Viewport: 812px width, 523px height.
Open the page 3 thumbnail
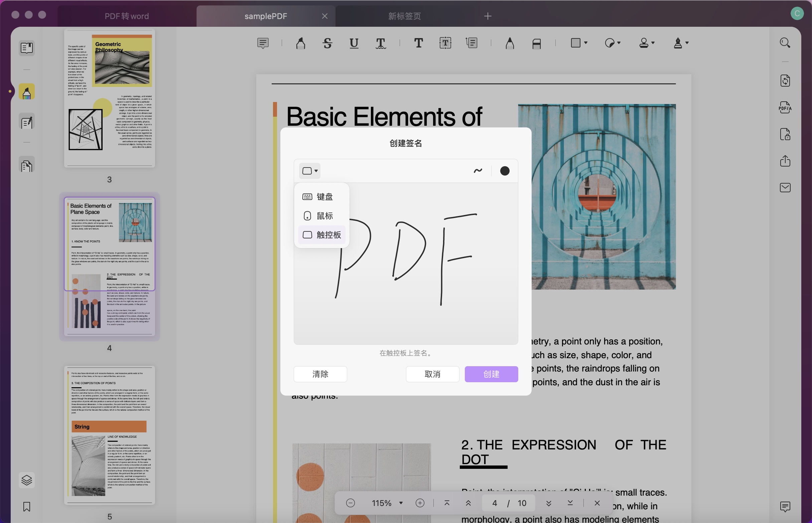pyautogui.click(x=109, y=98)
